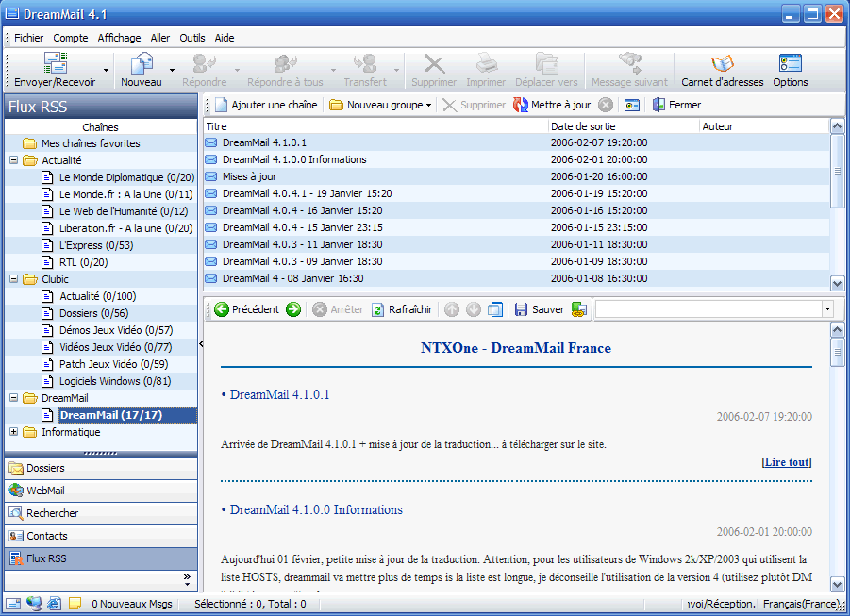Click the feed properties card icon before Fermer

pyautogui.click(x=631, y=106)
